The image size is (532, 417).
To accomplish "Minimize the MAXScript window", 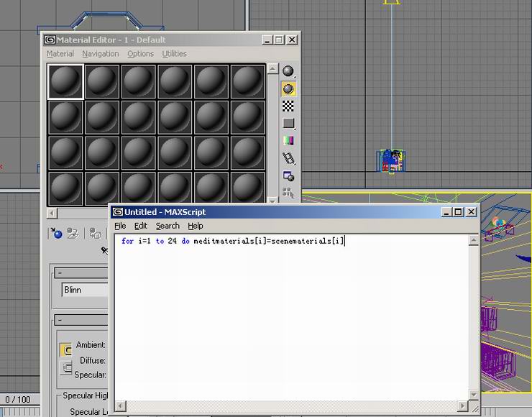I will (x=446, y=212).
